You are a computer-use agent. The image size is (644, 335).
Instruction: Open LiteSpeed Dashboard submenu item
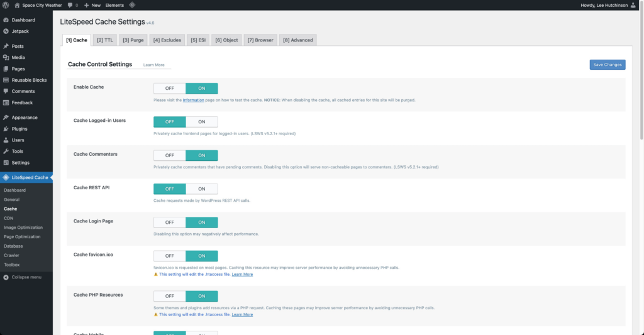15,190
